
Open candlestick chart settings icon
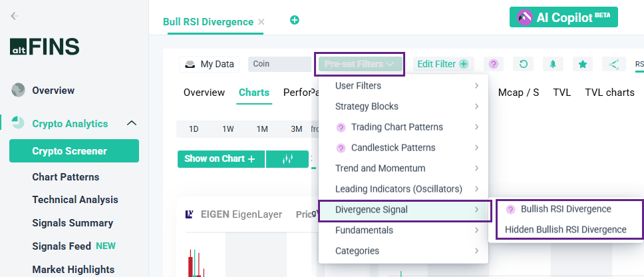[x=287, y=159]
